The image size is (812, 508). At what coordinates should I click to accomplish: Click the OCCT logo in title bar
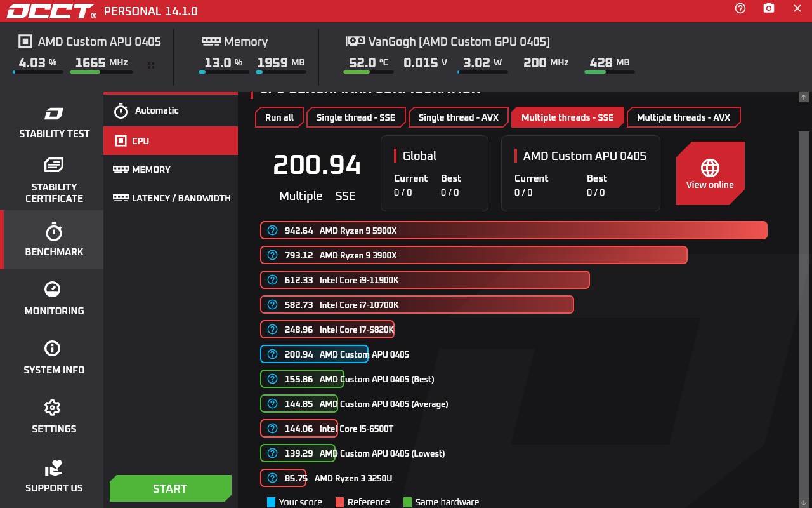tap(51, 11)
